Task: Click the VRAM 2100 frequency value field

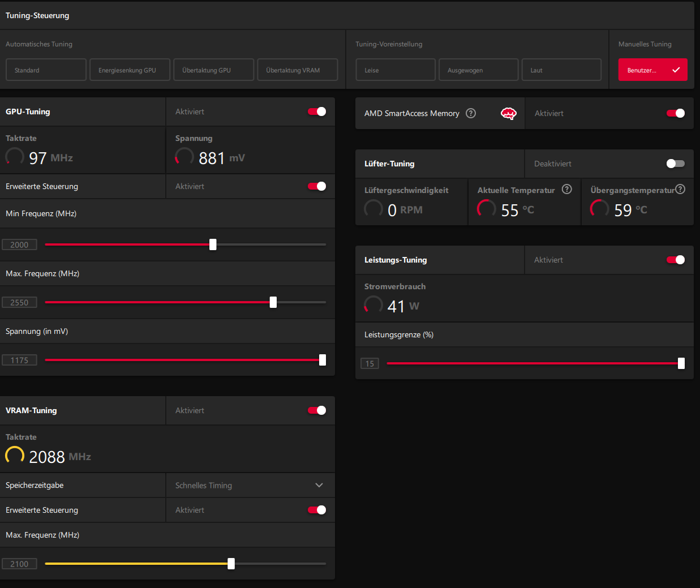Action: (19, 564)
